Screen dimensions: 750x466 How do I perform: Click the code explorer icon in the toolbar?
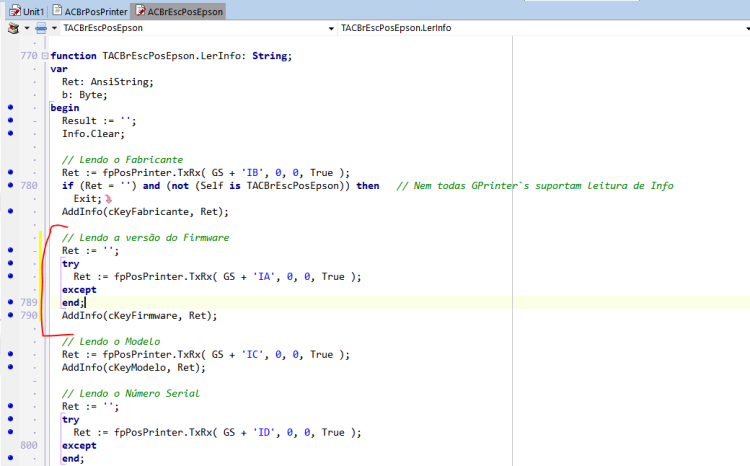click(14, 28)
